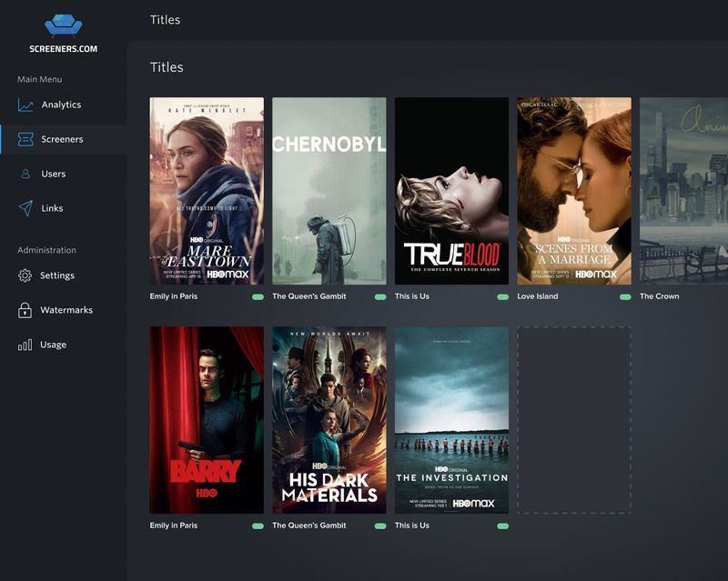This screenshot has height=581, width=728.
Task: Click the SCREENERS.COM brand text
Action: tap(64, 49)
